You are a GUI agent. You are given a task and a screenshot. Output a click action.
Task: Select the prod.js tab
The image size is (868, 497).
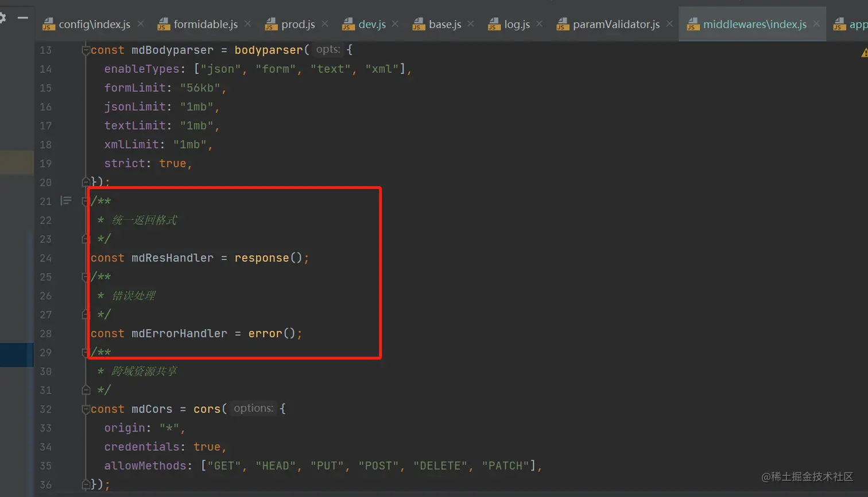290,24
